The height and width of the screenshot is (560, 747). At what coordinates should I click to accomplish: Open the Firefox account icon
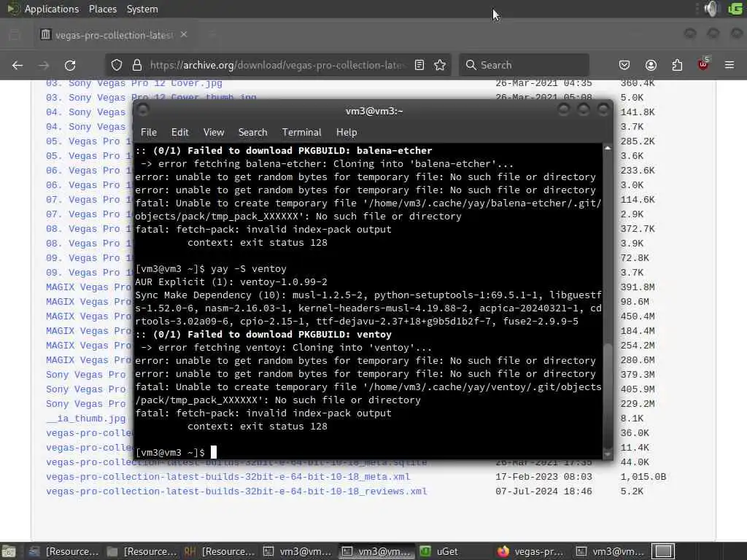tap(651, 65)
